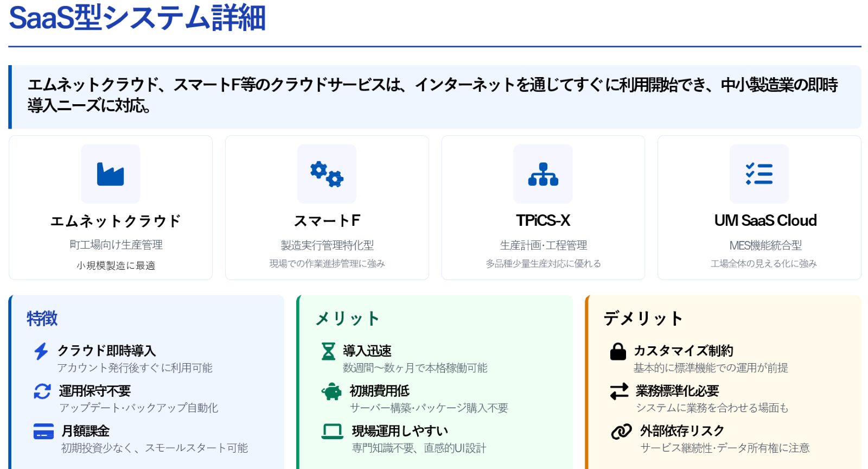Click the 製造実行管理特化型 subtitle
Viewport: 868px width, 469px height.
[x=327, y=245]
